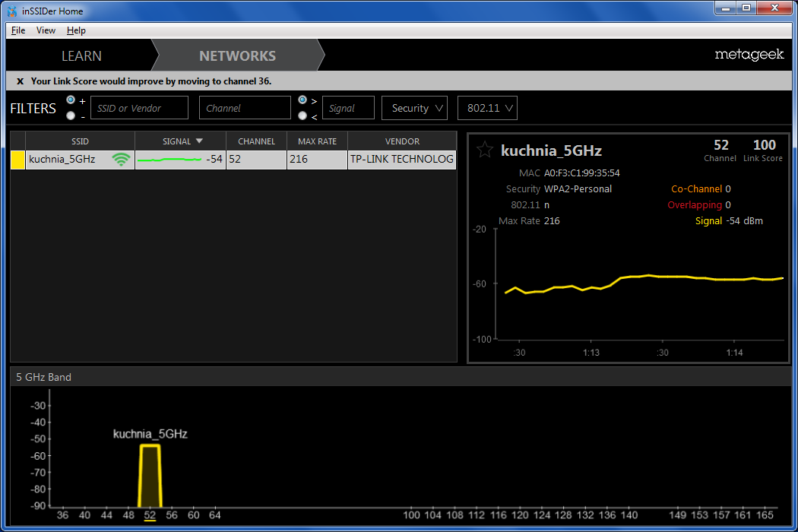
Task: Click the metageek logo
Action: click(x=749, y=55)
